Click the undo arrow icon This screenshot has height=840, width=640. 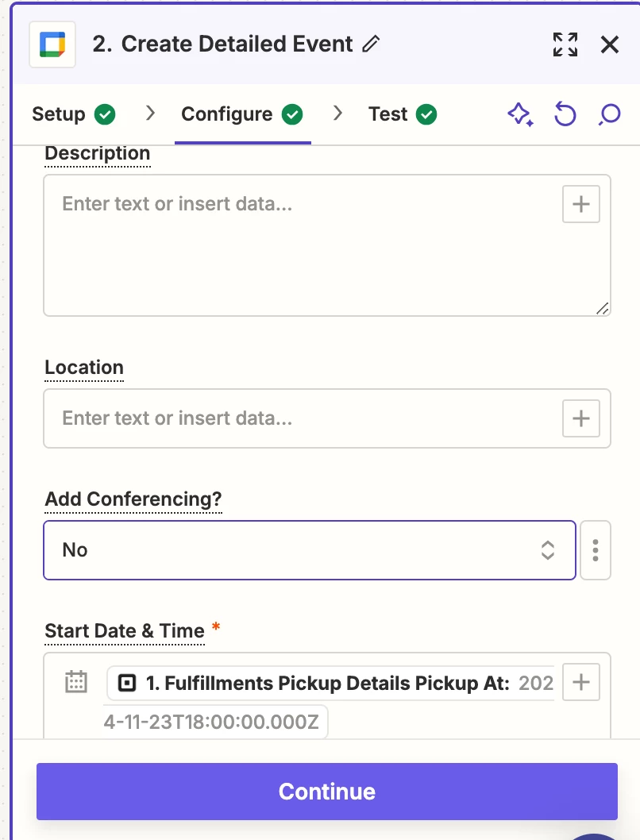[x=565, y=115]
